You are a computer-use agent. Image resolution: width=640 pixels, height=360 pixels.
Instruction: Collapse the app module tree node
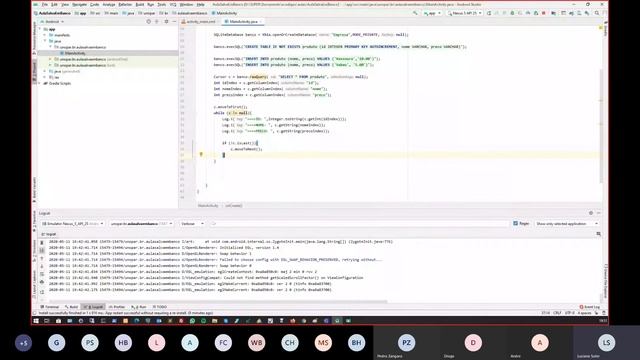(x=40, y=29)
